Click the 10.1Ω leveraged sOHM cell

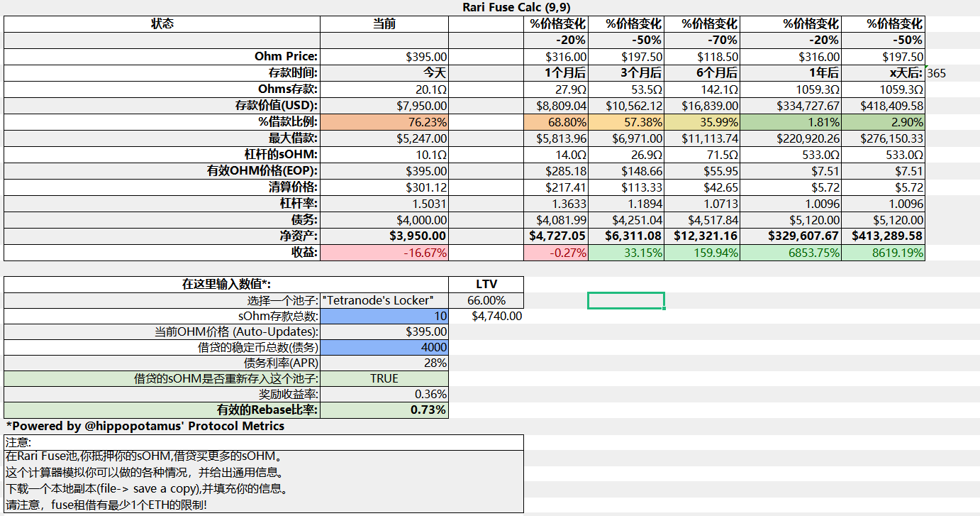(x=384, y=154)
